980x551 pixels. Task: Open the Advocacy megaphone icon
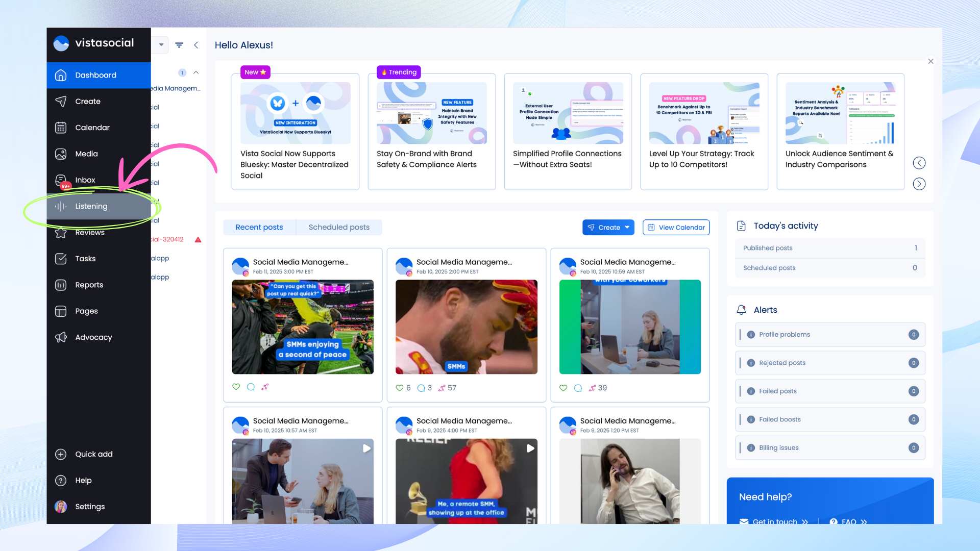[61, 337]
